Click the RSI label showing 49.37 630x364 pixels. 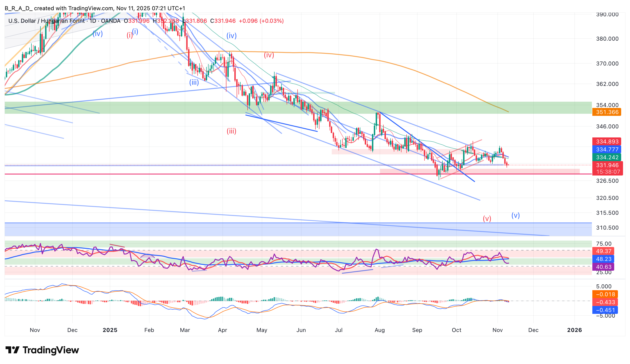603,251
